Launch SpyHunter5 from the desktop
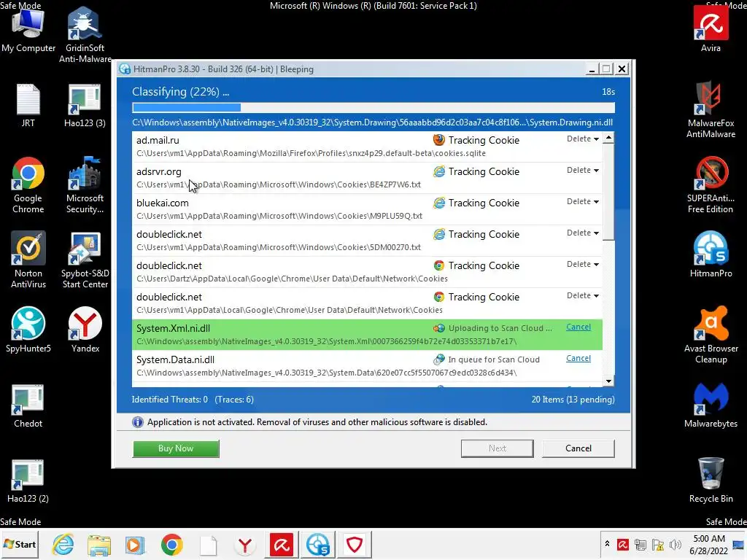Viewport: 747px width, 560px height. click(28, 330)
